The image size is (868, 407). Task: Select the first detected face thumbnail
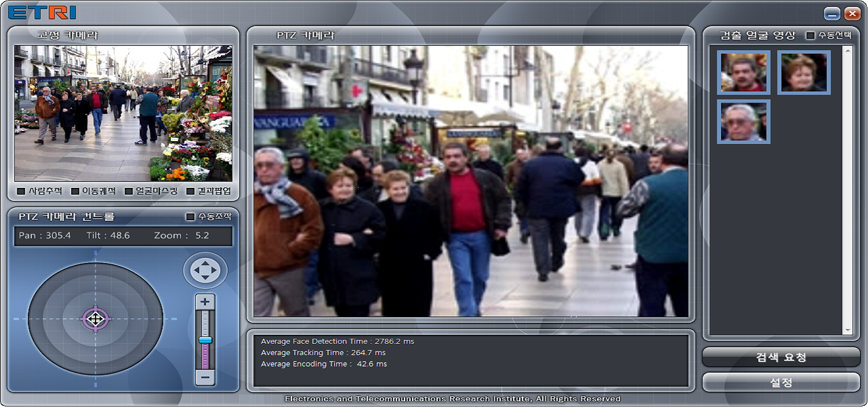click(x=743, y=72)
